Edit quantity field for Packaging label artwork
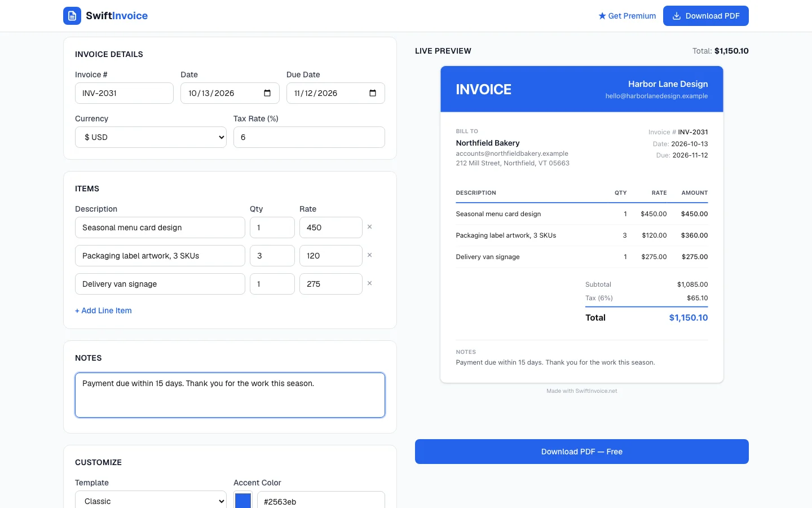This screenshot has width=812, height=508. coord(272,256)
